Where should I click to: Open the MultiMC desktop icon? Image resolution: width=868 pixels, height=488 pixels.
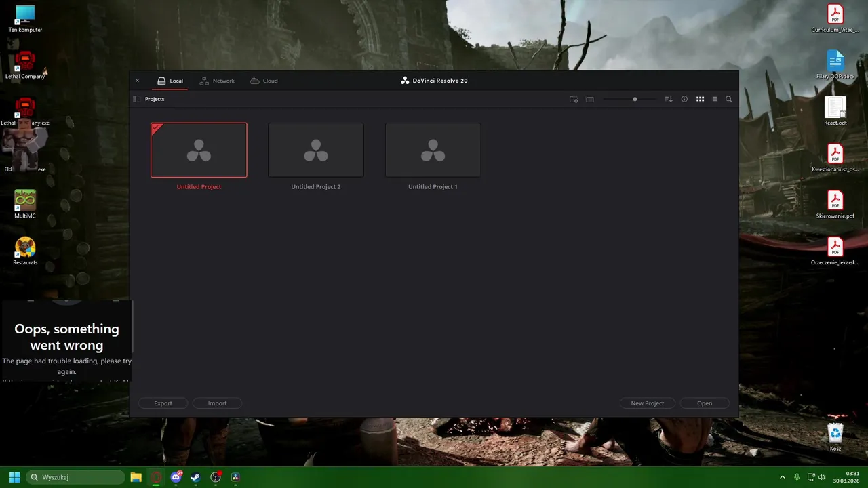coord(25,204)
